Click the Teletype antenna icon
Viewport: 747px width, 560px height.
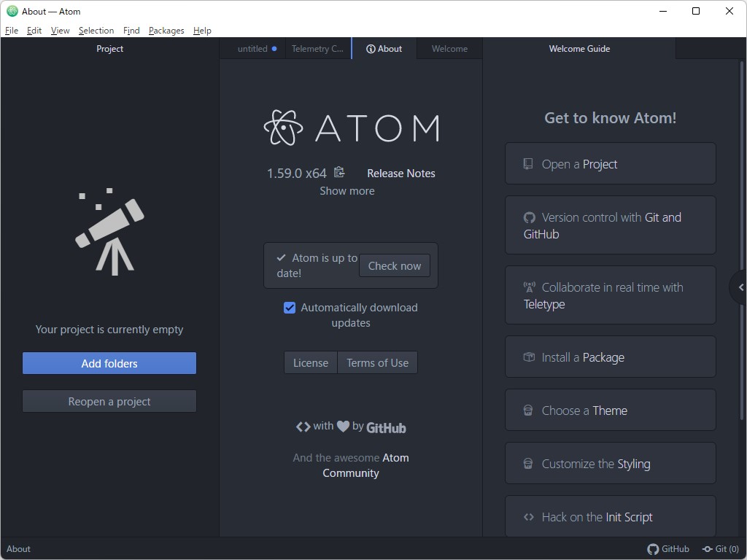(x=528, y=287)
